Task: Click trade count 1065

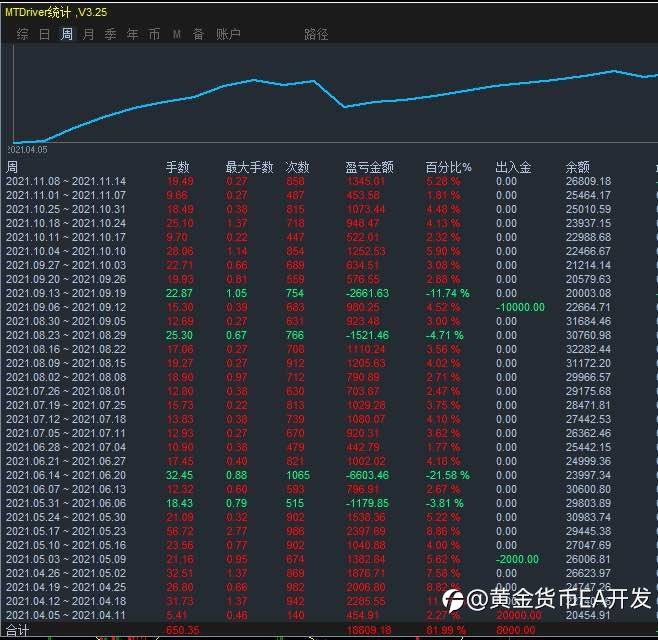Action: tap(298, 475)
